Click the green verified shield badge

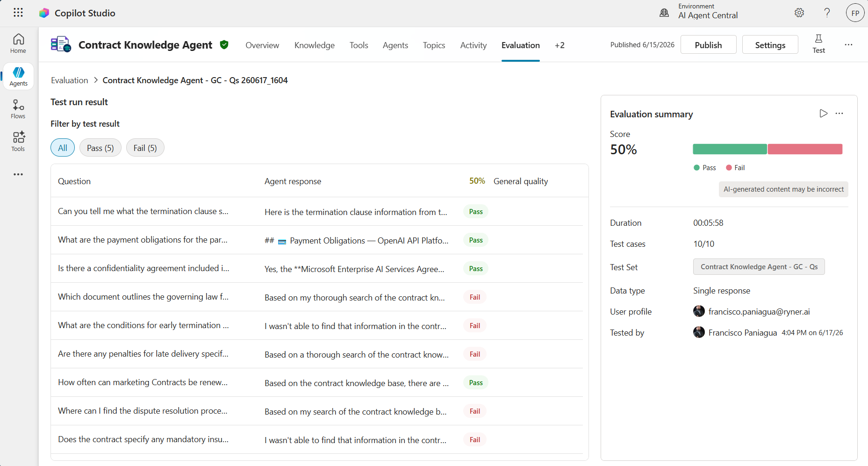[x=224, y=44]
